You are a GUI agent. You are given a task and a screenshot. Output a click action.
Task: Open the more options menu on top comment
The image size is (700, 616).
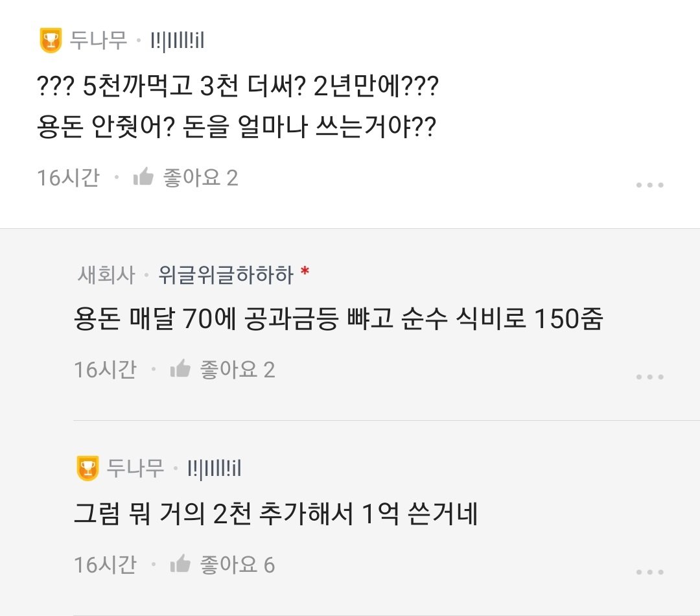pos(649,185)
